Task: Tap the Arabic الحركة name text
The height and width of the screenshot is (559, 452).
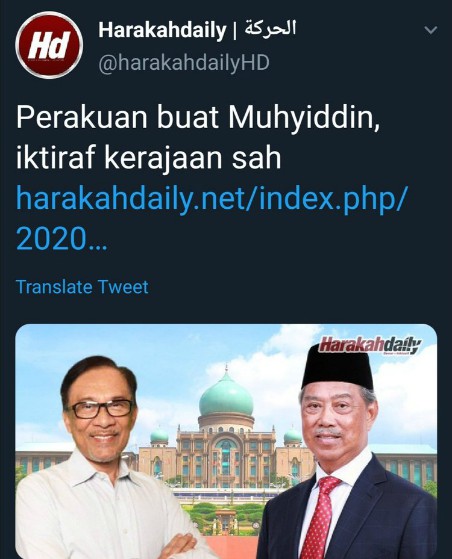Action: pos(270,29)
